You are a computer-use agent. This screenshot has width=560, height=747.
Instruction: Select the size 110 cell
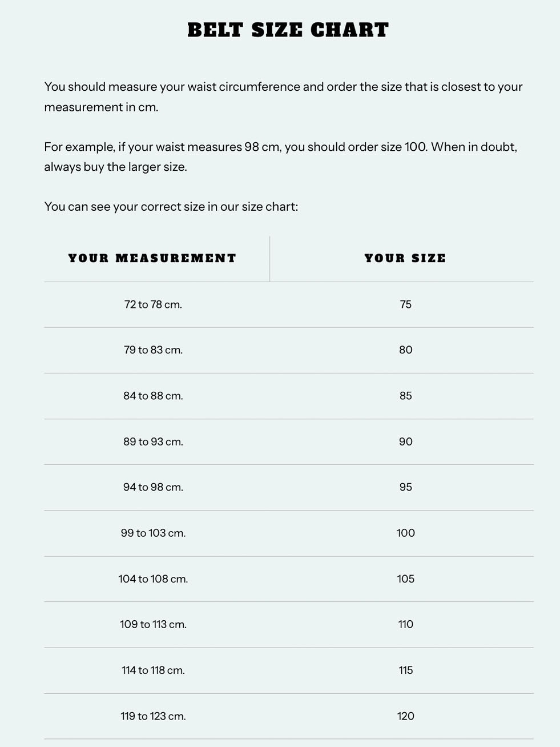[405, 624]
